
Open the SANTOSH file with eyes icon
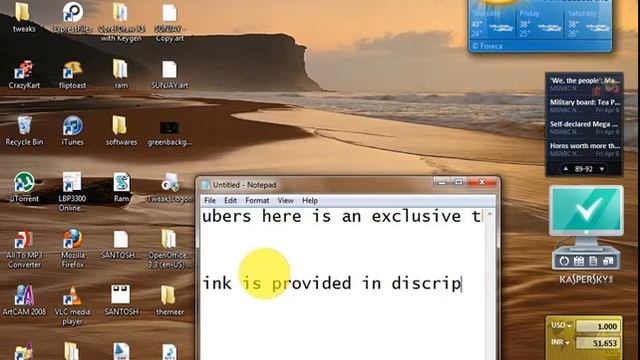tap(121, 300)
